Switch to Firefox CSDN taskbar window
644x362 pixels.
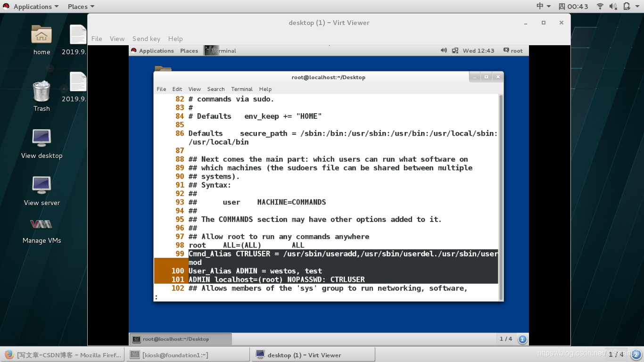click(63, 355)
